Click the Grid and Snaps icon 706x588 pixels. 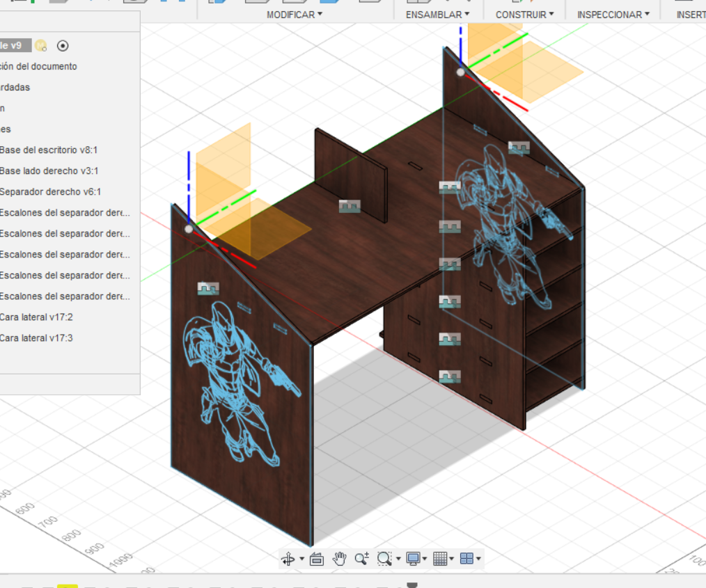440,559
